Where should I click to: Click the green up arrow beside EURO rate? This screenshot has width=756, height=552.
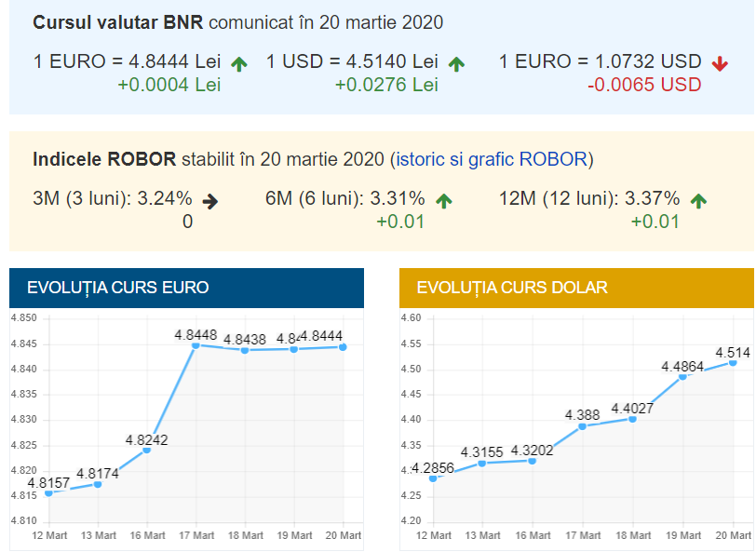pos(239,63)
